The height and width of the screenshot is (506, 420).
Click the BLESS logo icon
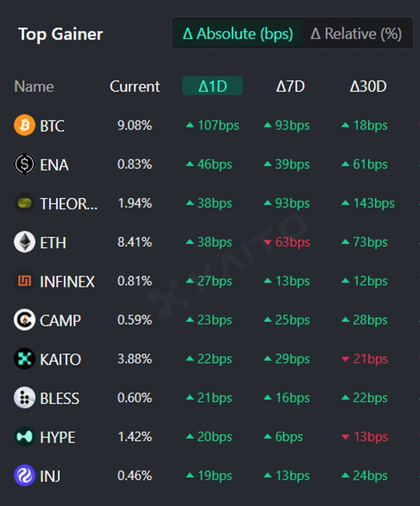click(x=24, y=398)
